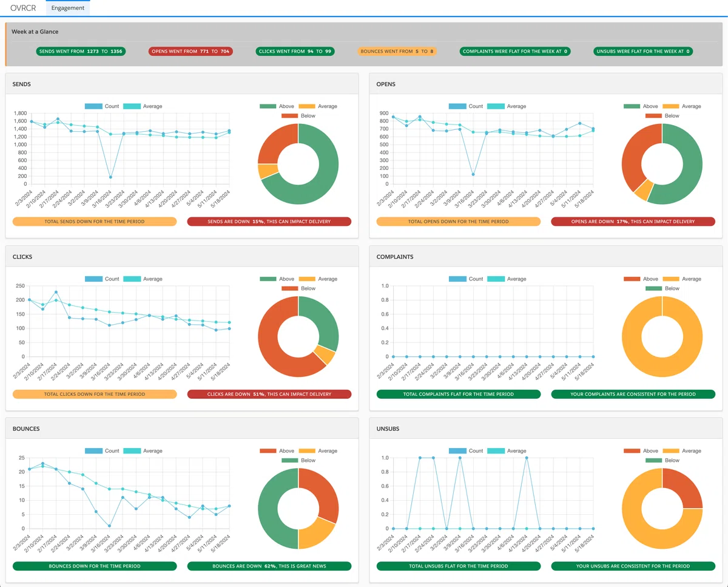Click the 'Complaints were flat for the week' badge

pyautogui.click(x=515, y=52)
